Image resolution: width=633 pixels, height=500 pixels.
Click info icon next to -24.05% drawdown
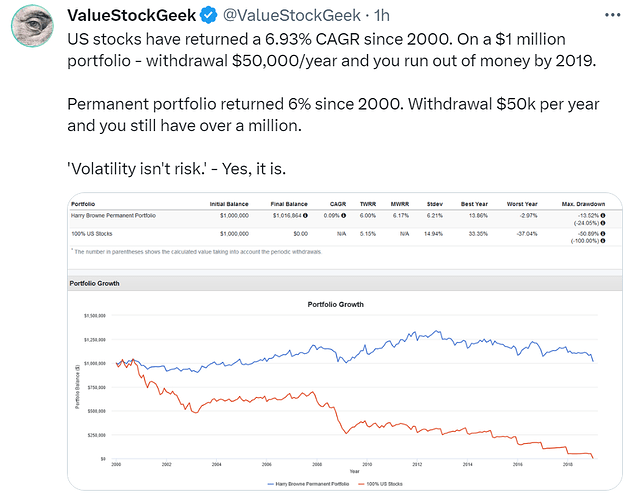pyautogui.click(x=603, y=223)
